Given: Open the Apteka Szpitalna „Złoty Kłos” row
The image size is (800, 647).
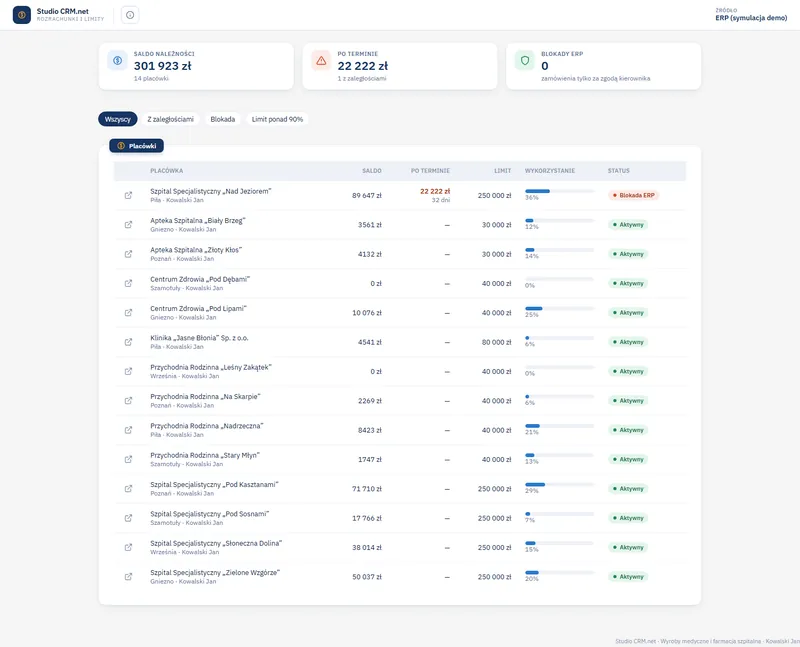Looking at the screenshot, I should click(x=400, y=254).
